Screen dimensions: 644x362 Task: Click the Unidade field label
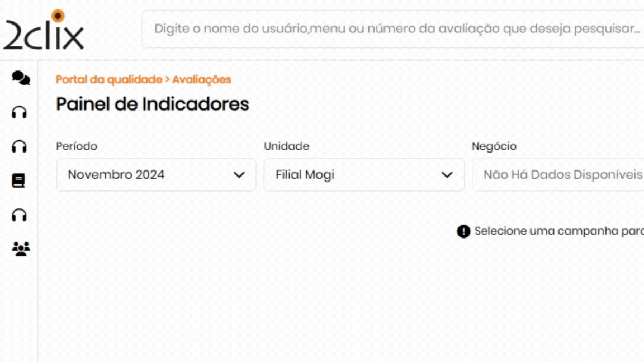(286, 146)
